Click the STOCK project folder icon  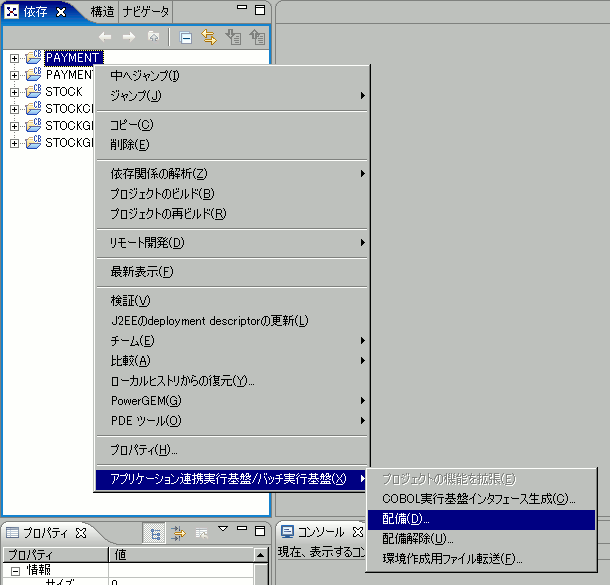click(33, 92)
